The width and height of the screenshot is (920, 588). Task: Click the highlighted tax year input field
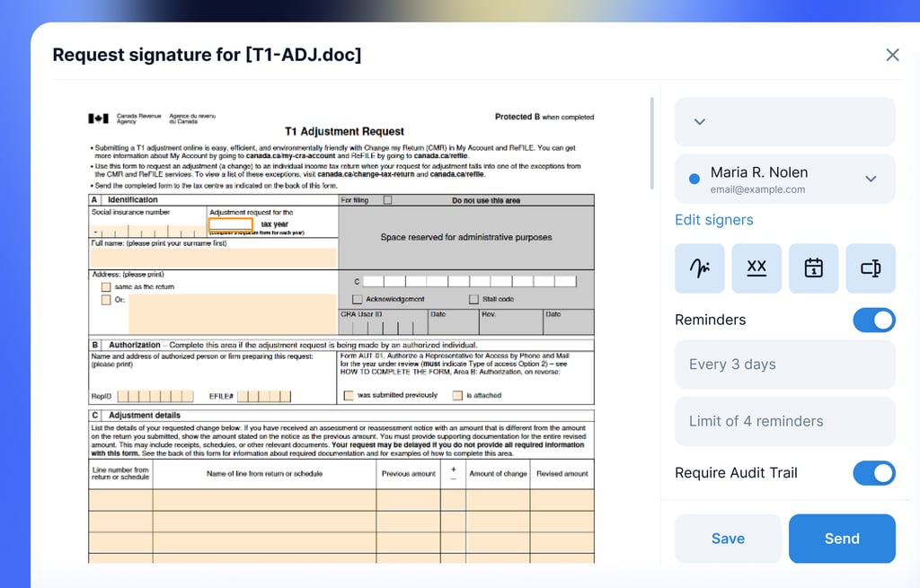coord(231,224)
